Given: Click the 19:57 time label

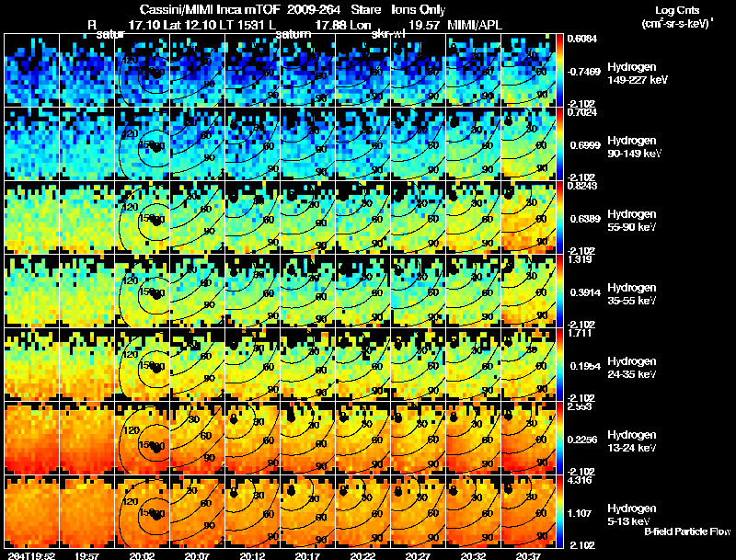Looking at the screenshot, I should pyautogui.click(x=86, y=556).
